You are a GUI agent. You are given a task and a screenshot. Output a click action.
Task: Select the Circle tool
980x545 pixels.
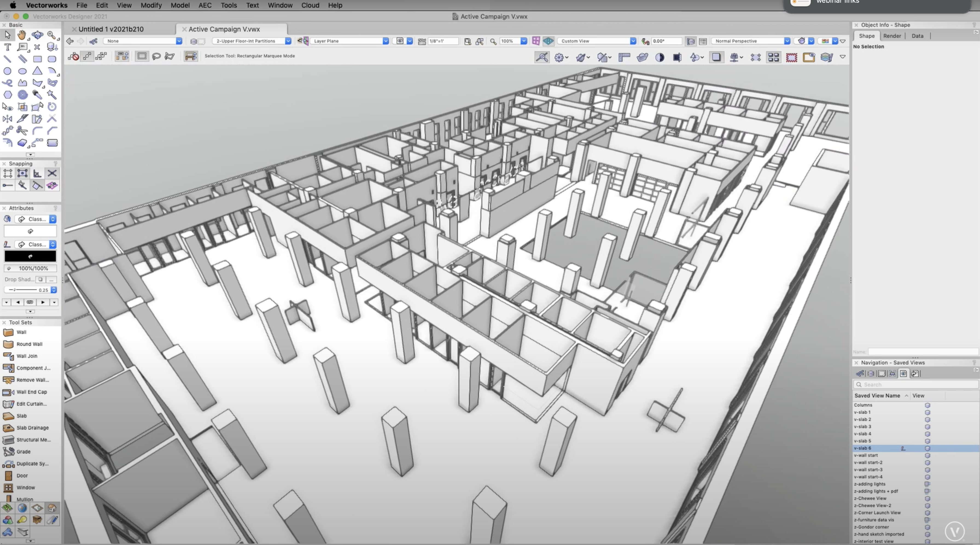[x=7, y=71]
